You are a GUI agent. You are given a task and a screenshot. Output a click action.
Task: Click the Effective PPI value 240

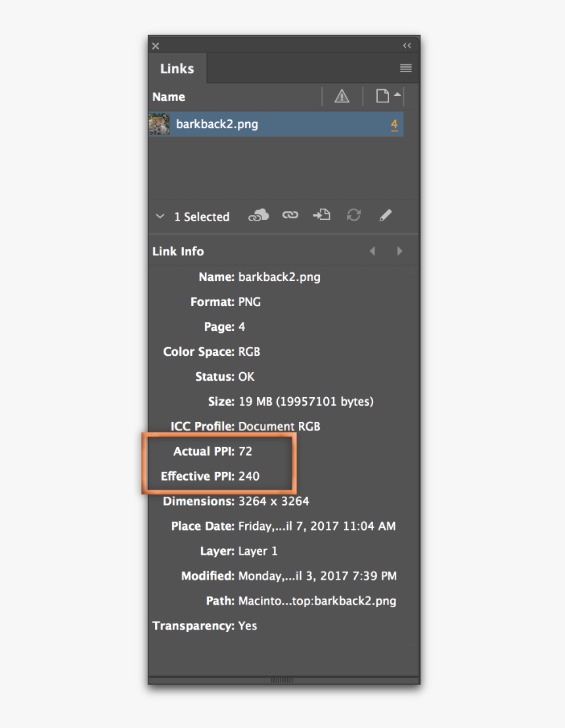[249, 476]
